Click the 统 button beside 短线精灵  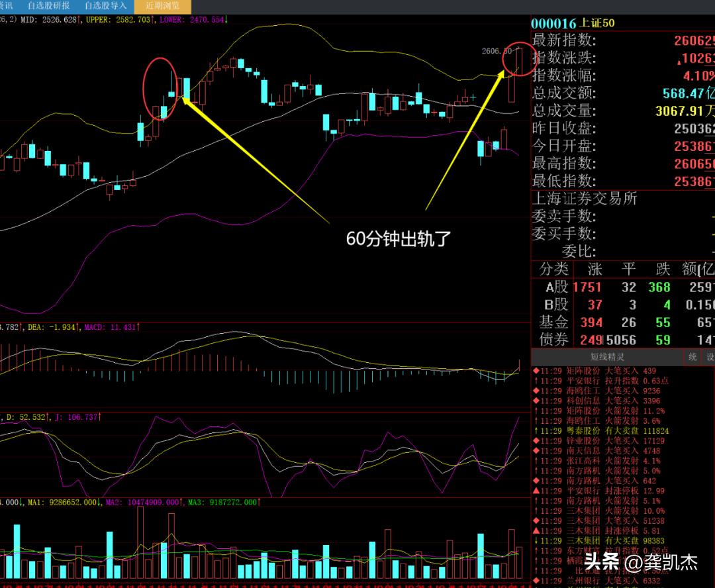[692, 357]
